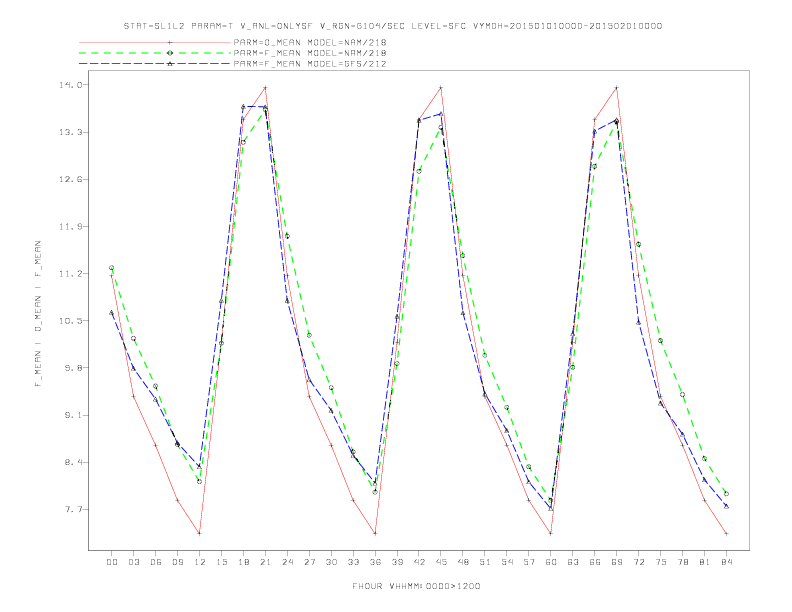Click x-axis forecast hour label 39
The width and height of the screenshot is (792, 612).
pyautogui.click(x=397, y=562)
